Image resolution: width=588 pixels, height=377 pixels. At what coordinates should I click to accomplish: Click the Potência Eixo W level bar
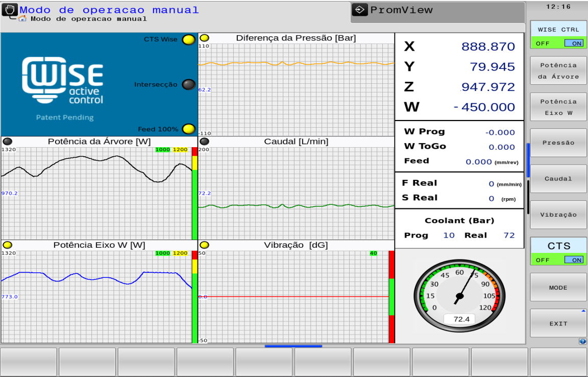click(194, 297)
